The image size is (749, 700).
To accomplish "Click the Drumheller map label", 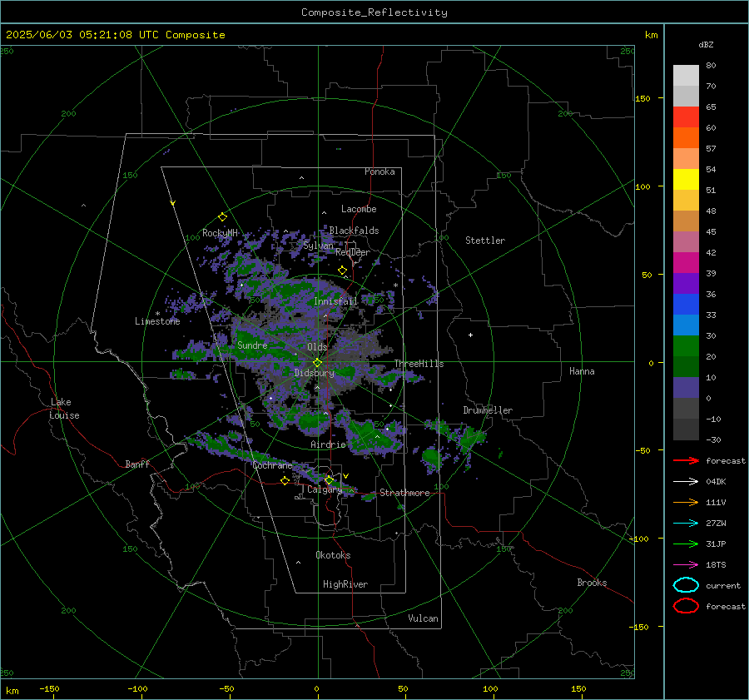I will 487,410.
